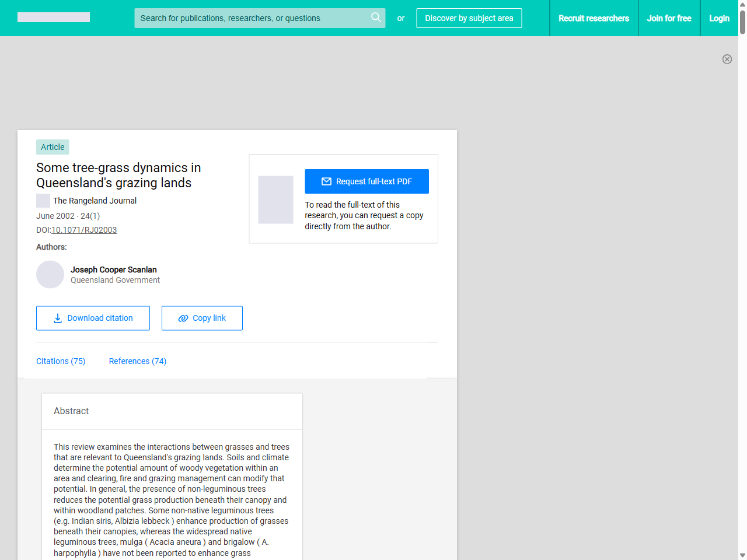Open the Login menu item
Image resolution: width=747 pixels, height=560 pixels.
click(x=719, y=18)
